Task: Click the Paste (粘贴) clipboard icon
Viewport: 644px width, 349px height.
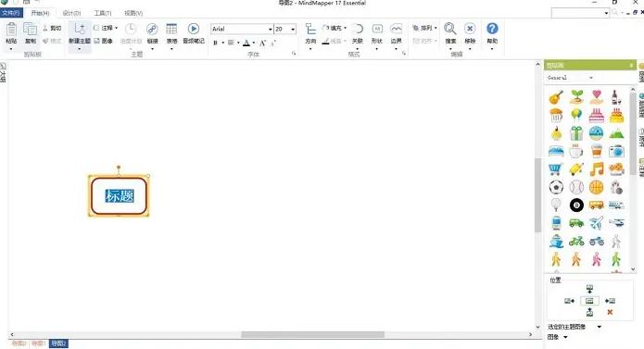Action: click(11, 30)
